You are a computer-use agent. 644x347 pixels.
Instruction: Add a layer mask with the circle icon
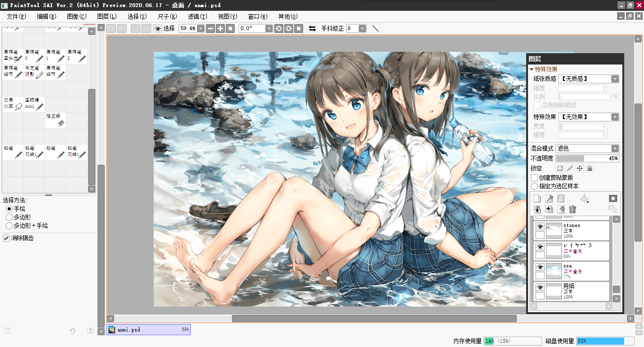tap(612, 198)
